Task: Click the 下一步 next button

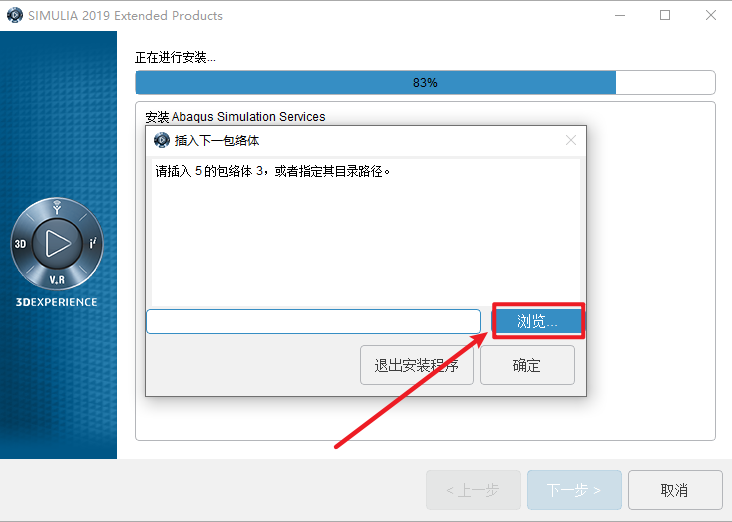Action: coord(574,490)
